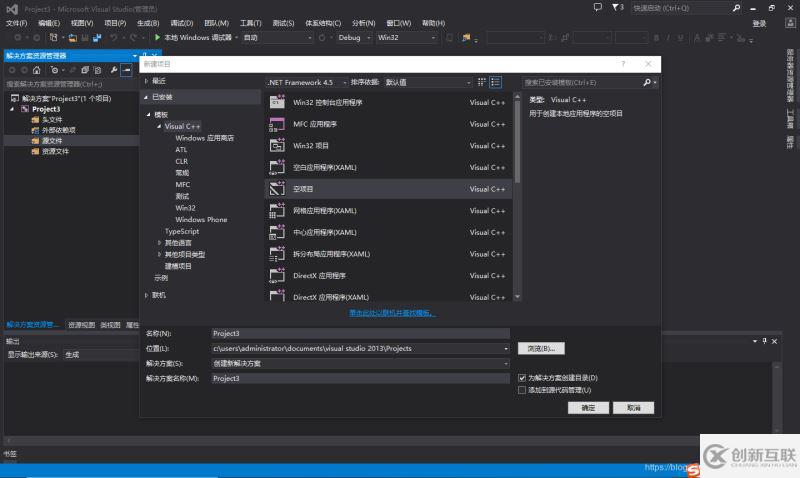
Task: Open the 排序依据 sort dropdown
Action: (428, 82)
